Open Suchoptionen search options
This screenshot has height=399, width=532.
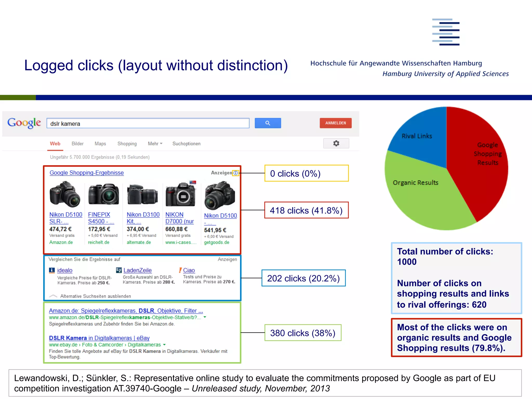pyautogui.click(x=187, y=144)
